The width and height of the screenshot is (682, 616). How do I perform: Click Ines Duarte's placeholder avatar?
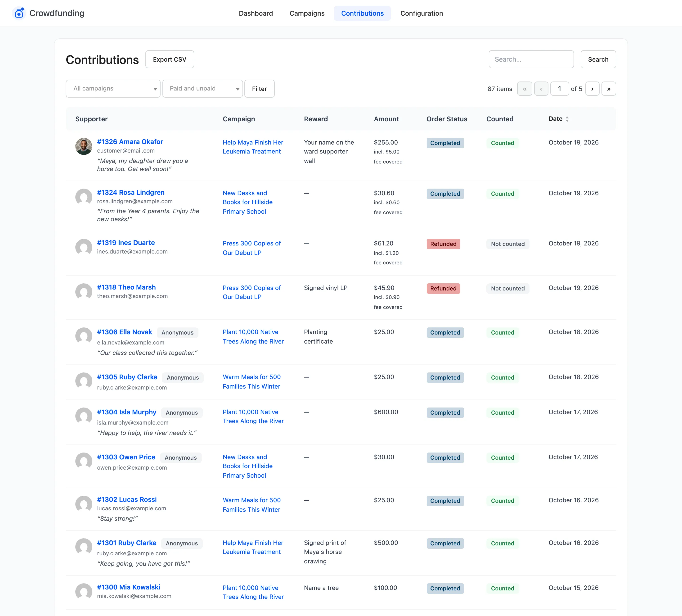[x=84, y=247]
